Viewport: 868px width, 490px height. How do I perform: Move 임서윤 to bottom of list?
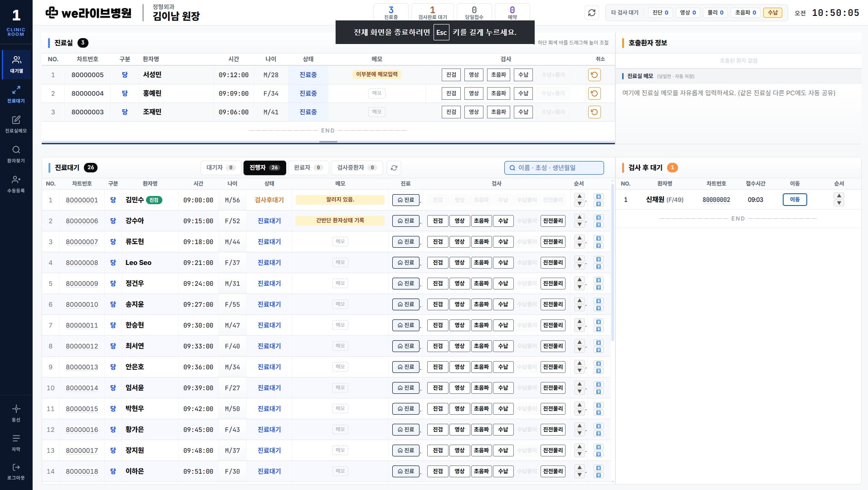[x=599, y=392]
